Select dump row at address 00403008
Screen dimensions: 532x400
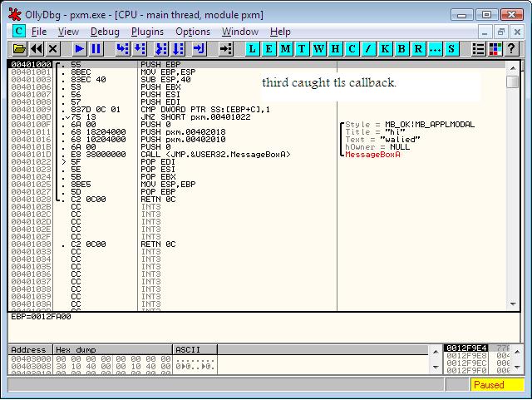(x=112, y=367)
